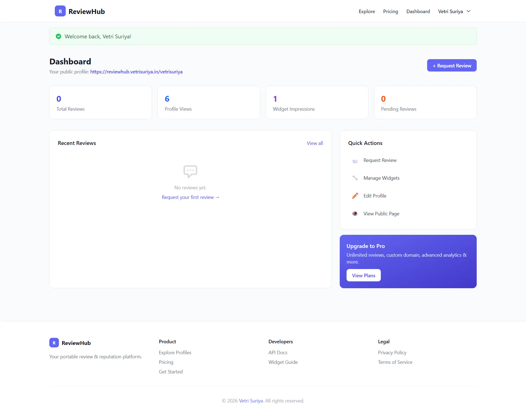Image resolution: width=526 pixels, height=420 pixels.
Task: Open Privacy Policy footer link
Action: tap(392, 353)
